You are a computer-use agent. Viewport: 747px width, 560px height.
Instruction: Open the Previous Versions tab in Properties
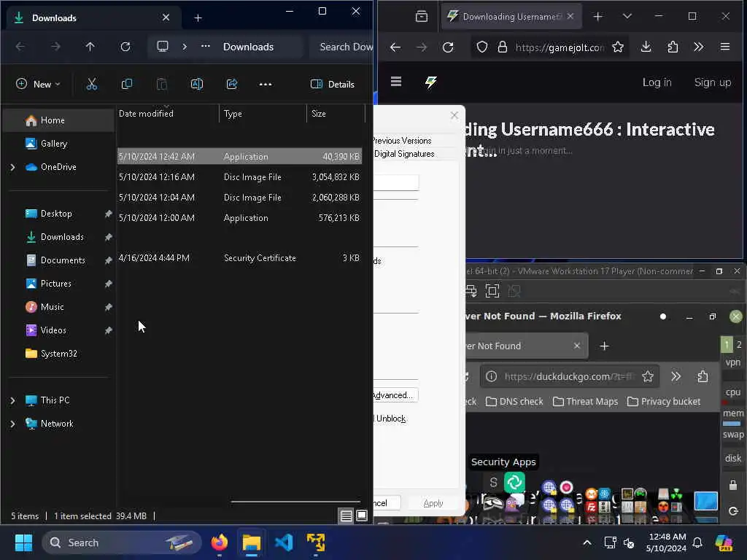[402, 141]
